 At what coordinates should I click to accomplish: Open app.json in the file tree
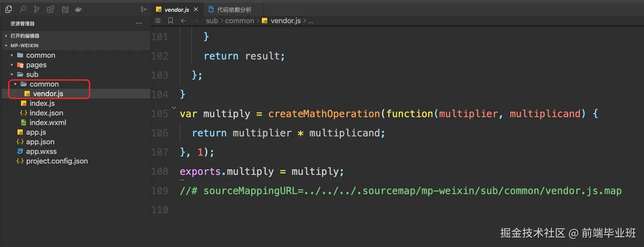pos(75,142)
